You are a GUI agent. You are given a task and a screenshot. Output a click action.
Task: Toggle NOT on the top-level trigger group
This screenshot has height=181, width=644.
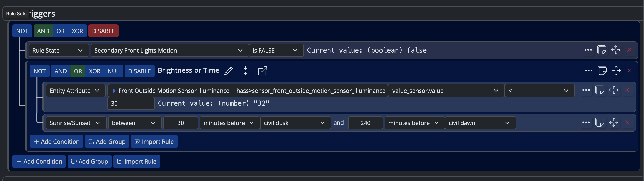coord(22,31)
